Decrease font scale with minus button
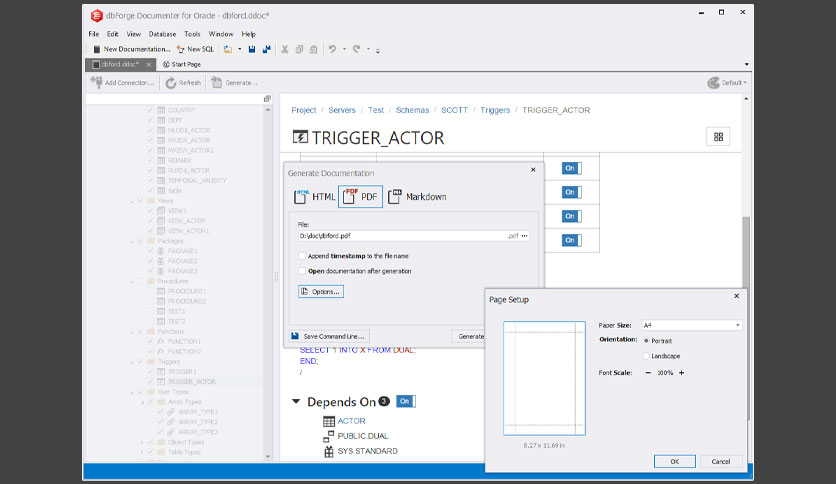The height and width of the screenshot is (484, 836). 648,373
